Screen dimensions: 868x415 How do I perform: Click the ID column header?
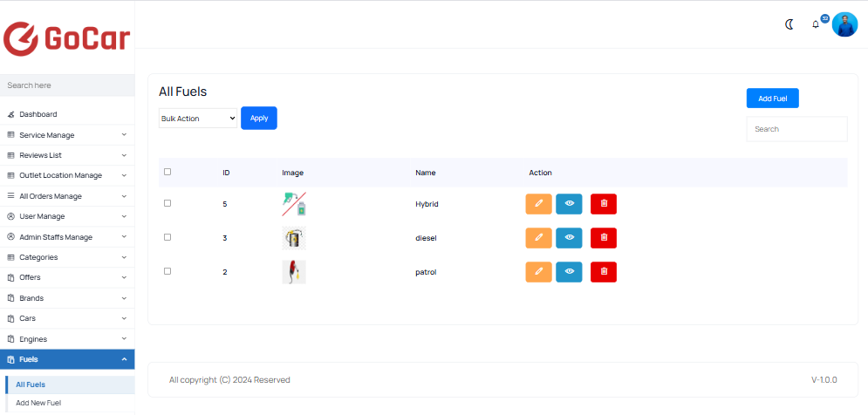227,173
